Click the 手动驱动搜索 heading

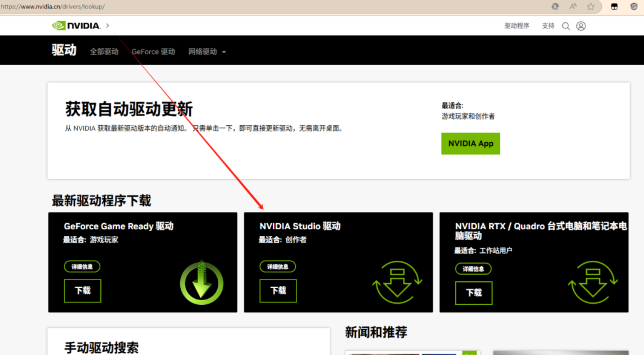click(102, 347)
